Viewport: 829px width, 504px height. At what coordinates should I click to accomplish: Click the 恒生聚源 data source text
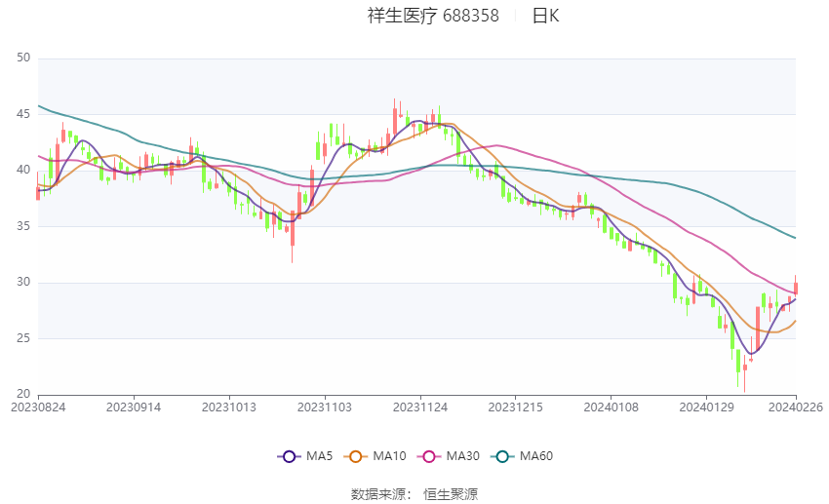[x=451, y=494]
